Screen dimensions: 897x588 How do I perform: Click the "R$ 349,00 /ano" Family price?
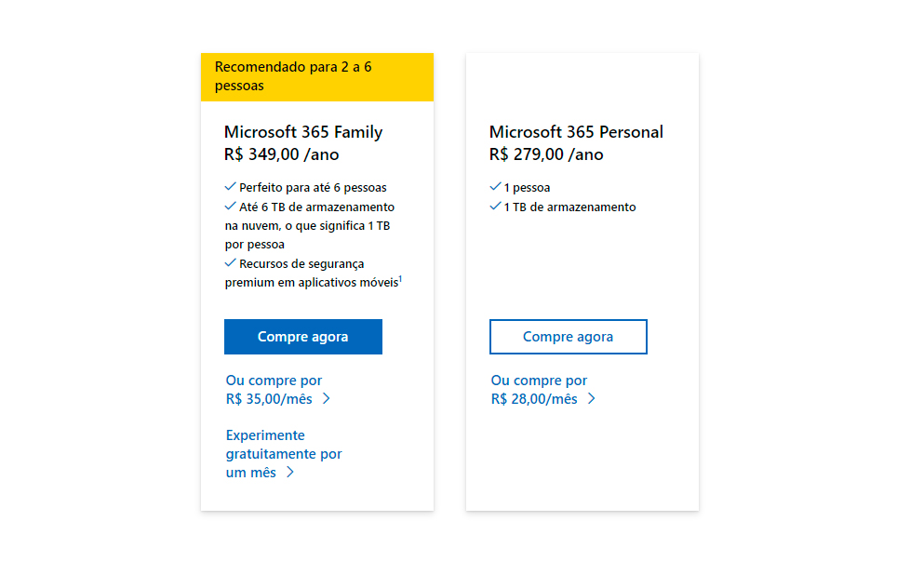(x=281, y=154)
